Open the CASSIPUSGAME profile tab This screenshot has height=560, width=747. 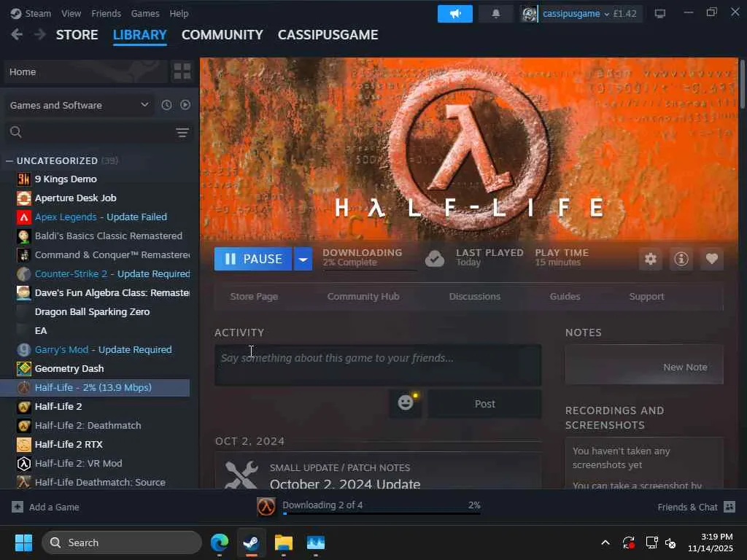(x=328, y=35)
